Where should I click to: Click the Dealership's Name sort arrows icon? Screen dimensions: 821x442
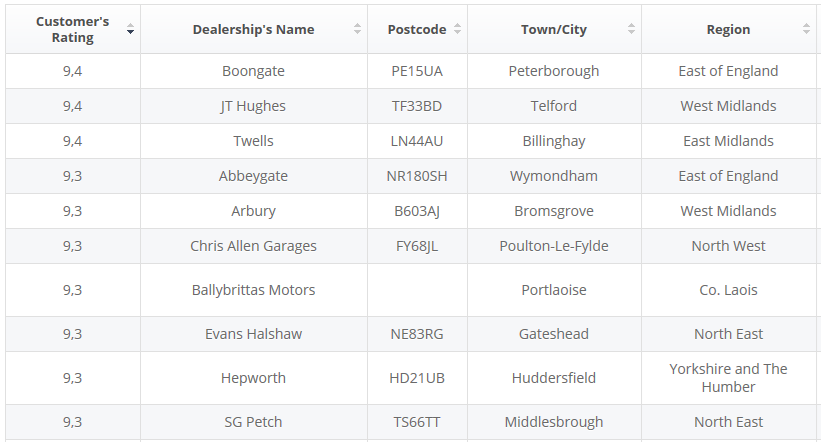tap(357, 29)
